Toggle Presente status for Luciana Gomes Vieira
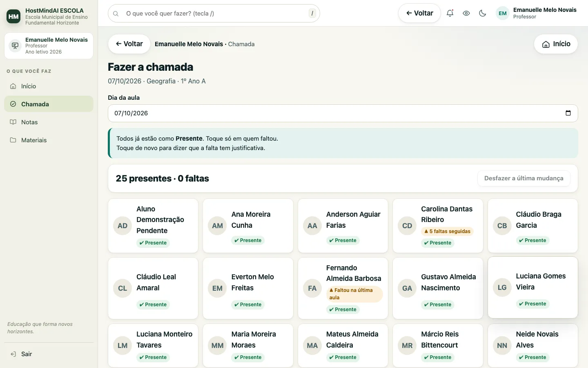This screenshot has width=588, height=368. pyautogui.click(x=532, y=304)
